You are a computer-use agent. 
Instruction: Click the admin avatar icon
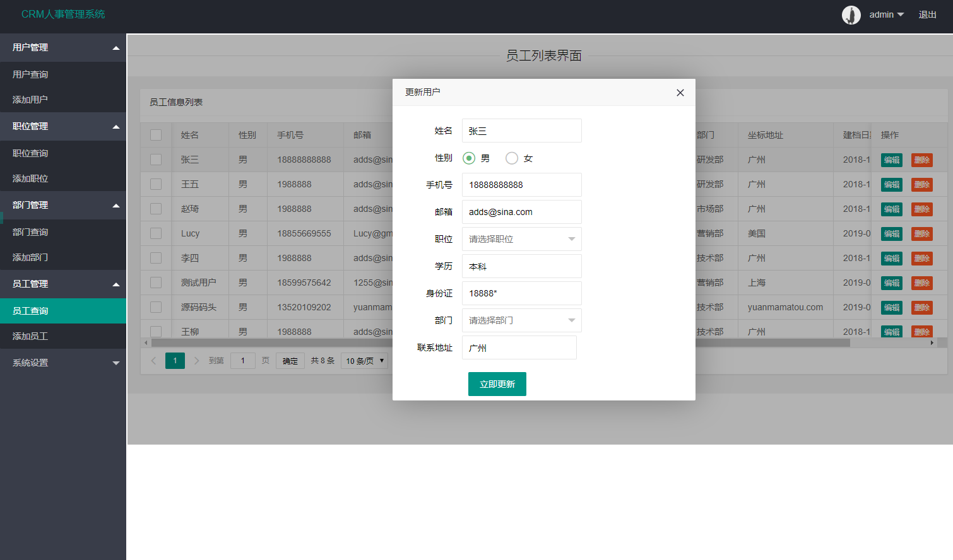[x=851, y=15]
